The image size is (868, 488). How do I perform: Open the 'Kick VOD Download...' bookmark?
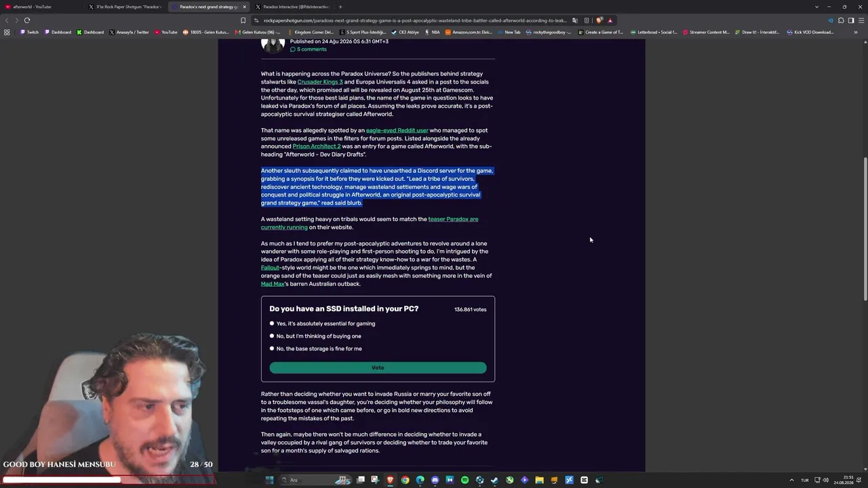810,32
